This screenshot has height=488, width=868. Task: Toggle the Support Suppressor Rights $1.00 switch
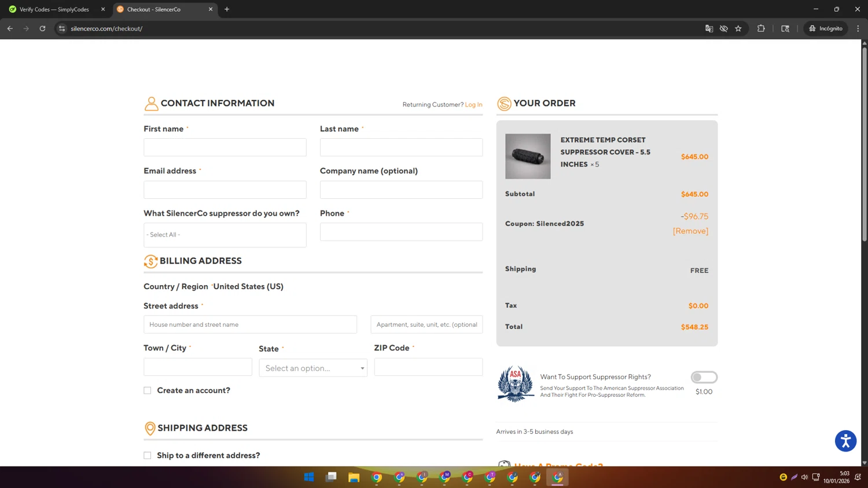click(704, 377)
